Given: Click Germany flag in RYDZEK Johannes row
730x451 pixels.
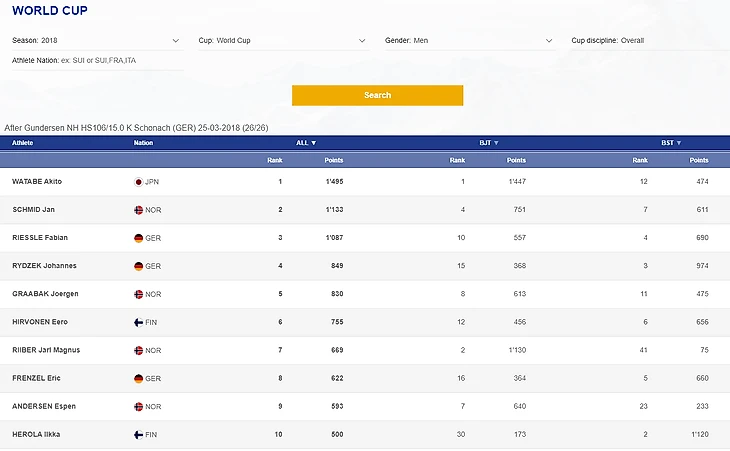Looking at the screenshot, I should 139,266.
